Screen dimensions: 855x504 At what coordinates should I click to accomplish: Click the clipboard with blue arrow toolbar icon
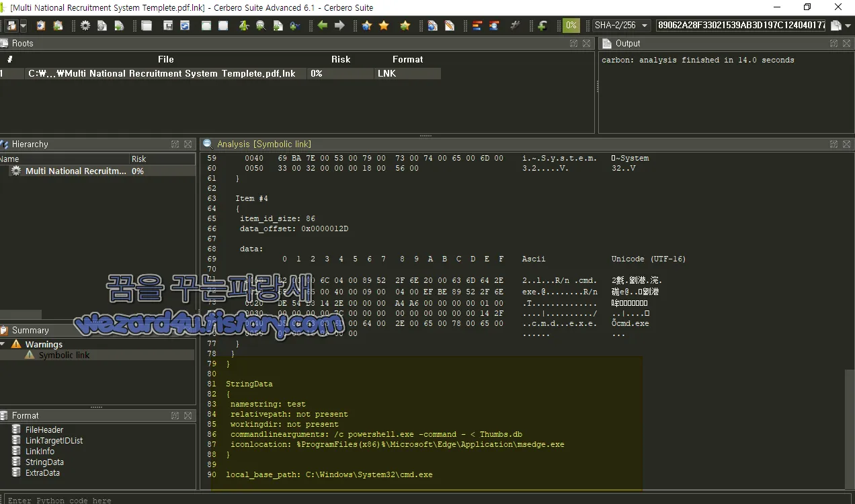(x=41, y=26)
